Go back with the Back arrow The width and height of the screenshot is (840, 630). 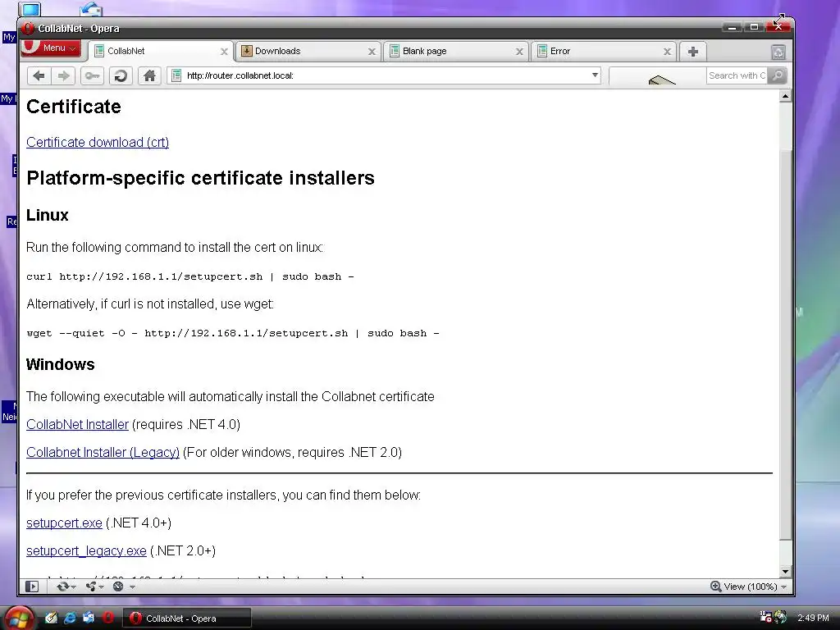[x=39, y=76]
